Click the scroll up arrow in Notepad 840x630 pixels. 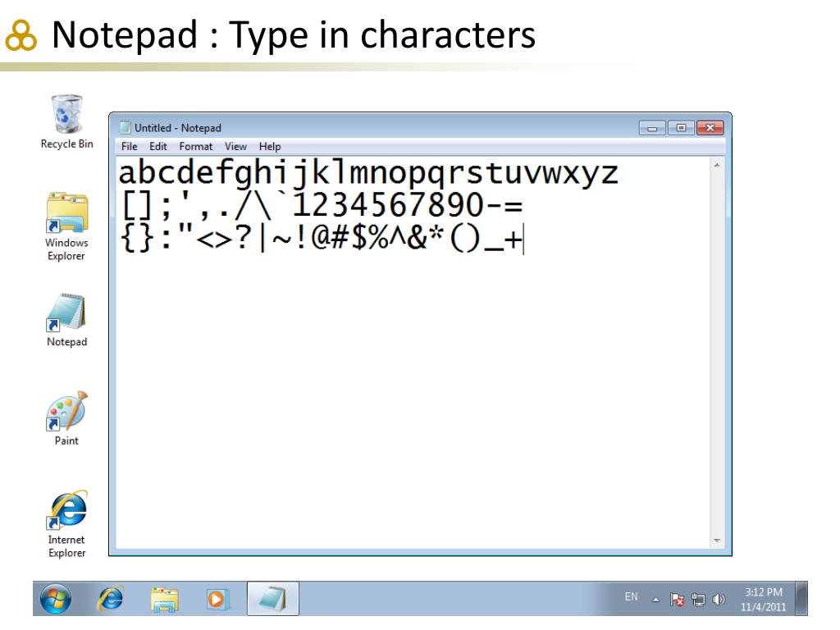coord(717,166)
